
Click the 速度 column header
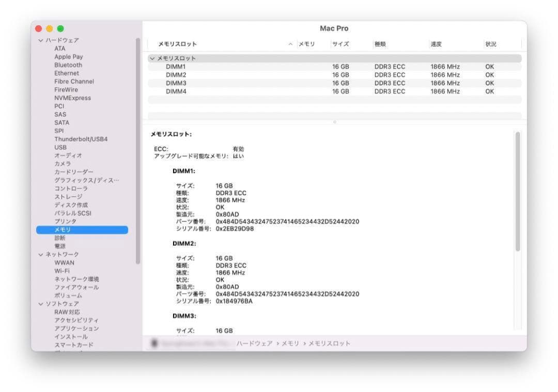click(x=436, y=44)
